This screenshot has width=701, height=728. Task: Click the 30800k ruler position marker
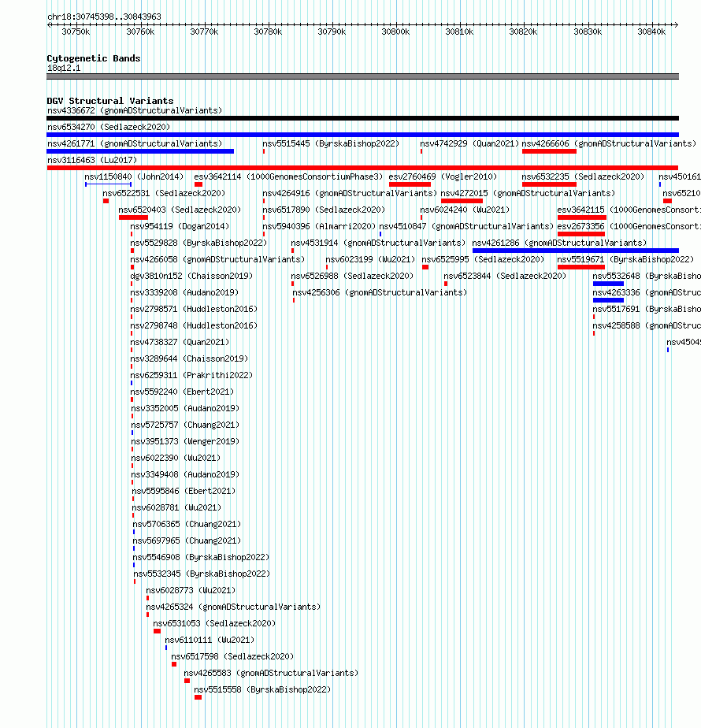[395, 32]
